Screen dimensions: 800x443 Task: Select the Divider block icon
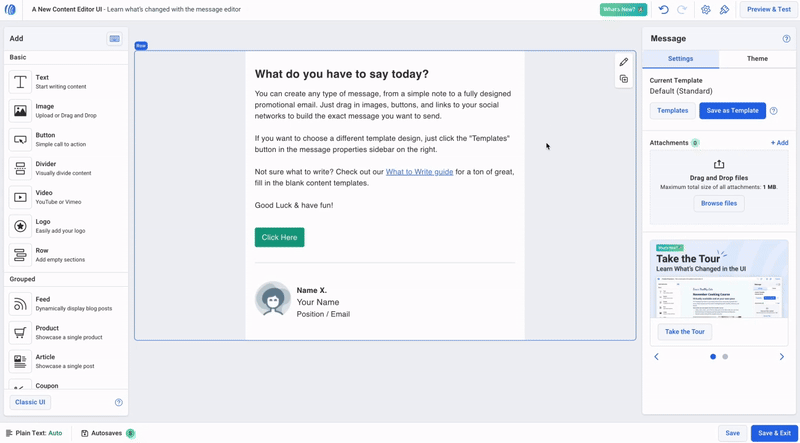click(20, 168)
